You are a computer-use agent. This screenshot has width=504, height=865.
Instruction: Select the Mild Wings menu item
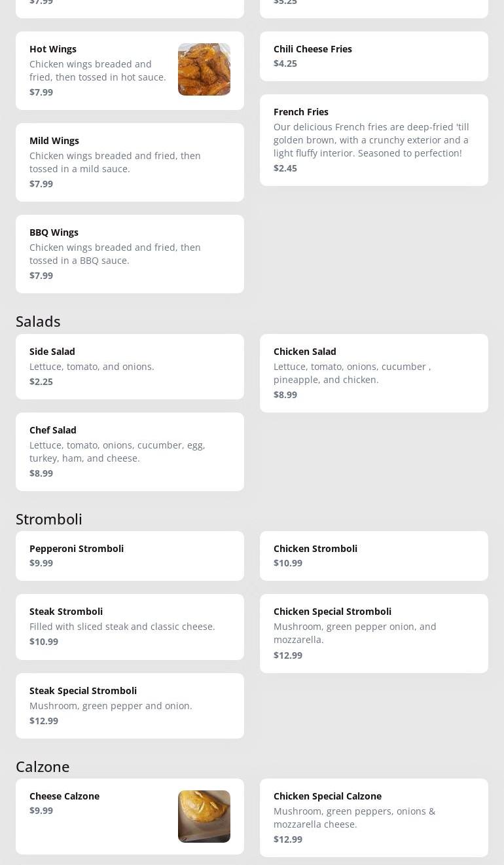(130, 162)
